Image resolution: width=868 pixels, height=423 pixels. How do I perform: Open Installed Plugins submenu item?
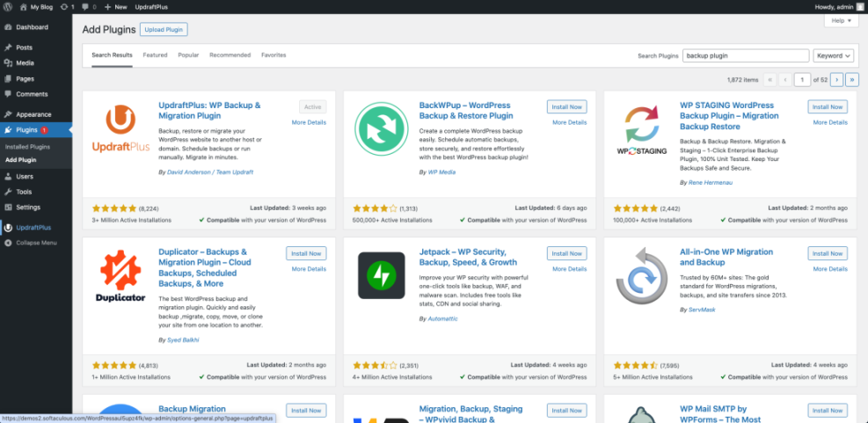click(27, 147)
